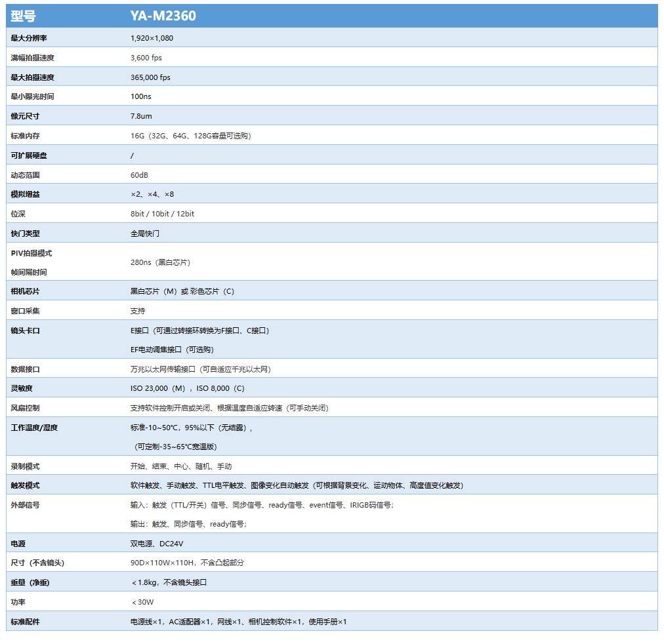Viewport: 664px width, 644px height.
Task: Click the 位深 label
Action: 18,214
